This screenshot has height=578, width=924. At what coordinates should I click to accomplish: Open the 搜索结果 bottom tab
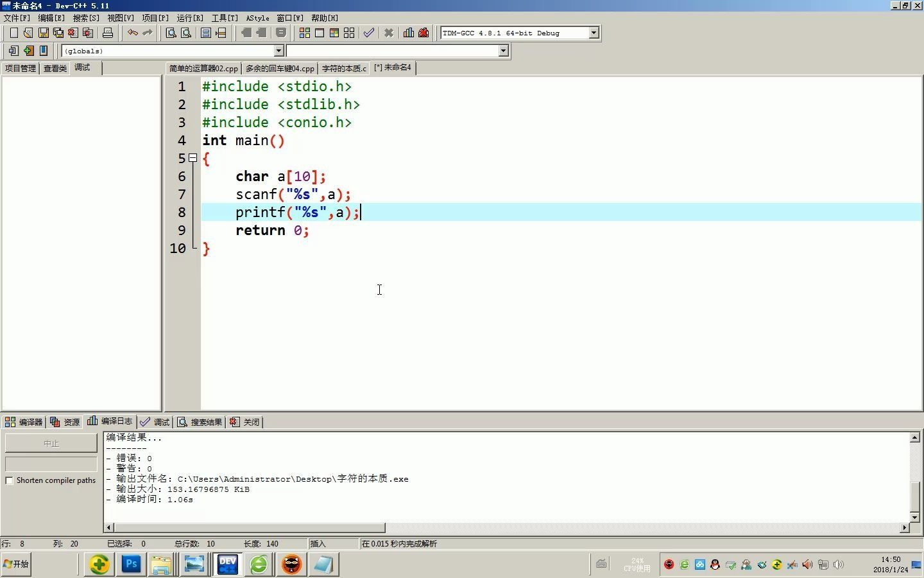(x=200, y=422)
